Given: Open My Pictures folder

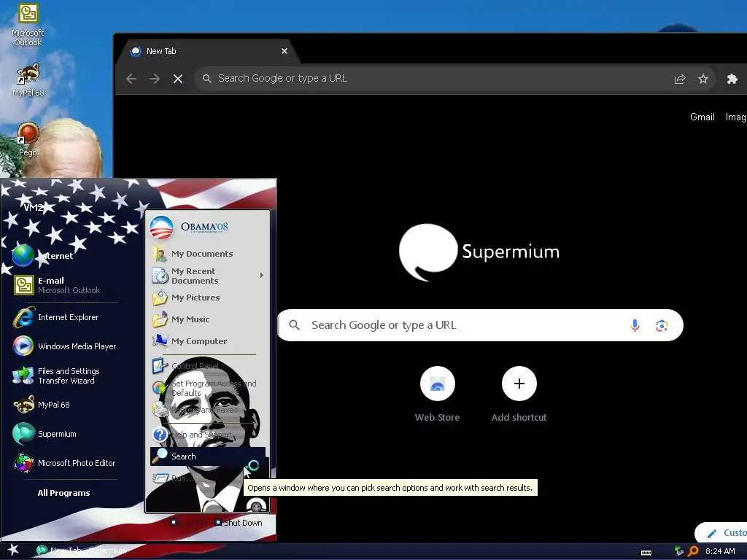Looking at the screenshot, I should [x=186, y=297].
